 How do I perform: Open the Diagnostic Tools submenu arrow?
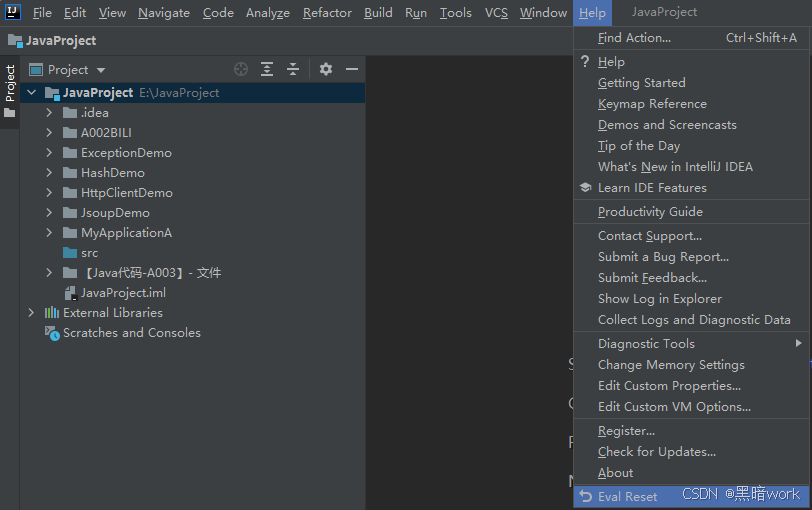pos(799,343)
